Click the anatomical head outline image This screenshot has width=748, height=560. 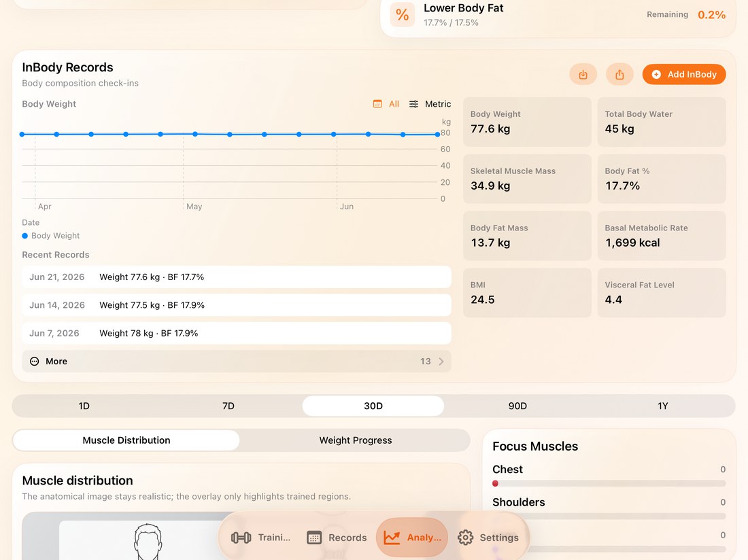click(x=148, y=542)
